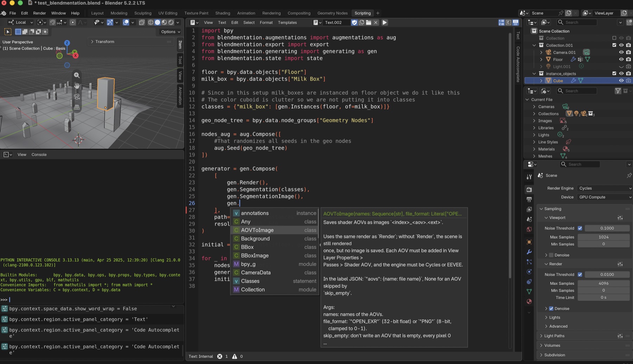Screen dimensions: 633x364
Task: Open the Material properties tab icon
Action: coord(529,301)
